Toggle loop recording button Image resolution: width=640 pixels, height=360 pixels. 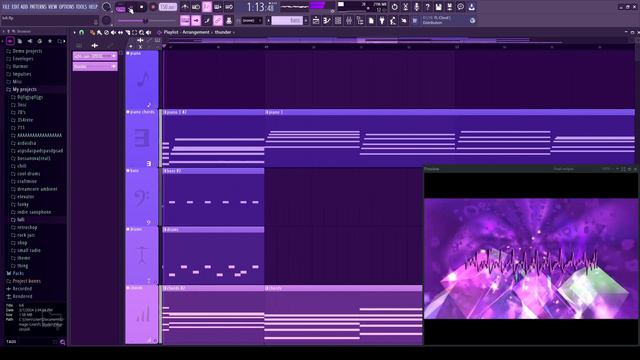click(x=229, y=7)
